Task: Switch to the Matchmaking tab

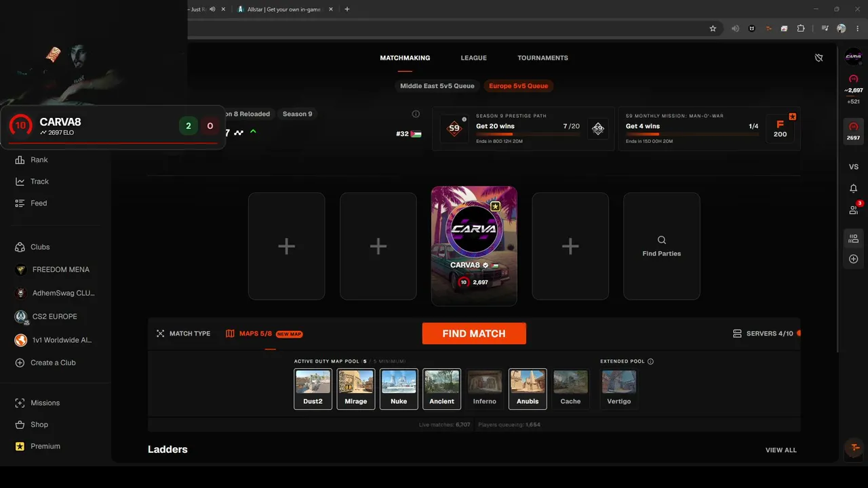Action: 405,58
